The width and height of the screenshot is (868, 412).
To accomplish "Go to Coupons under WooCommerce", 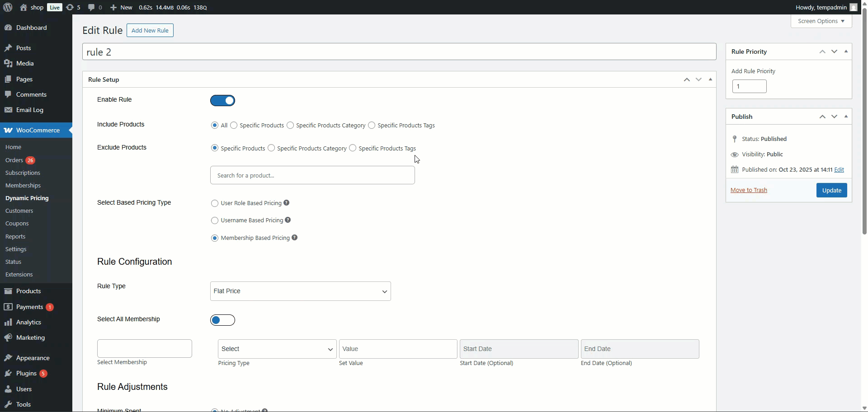I will 17,223.
